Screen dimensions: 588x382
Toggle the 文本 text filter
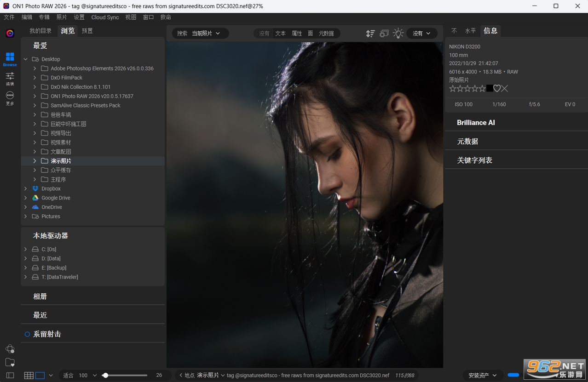280,34
